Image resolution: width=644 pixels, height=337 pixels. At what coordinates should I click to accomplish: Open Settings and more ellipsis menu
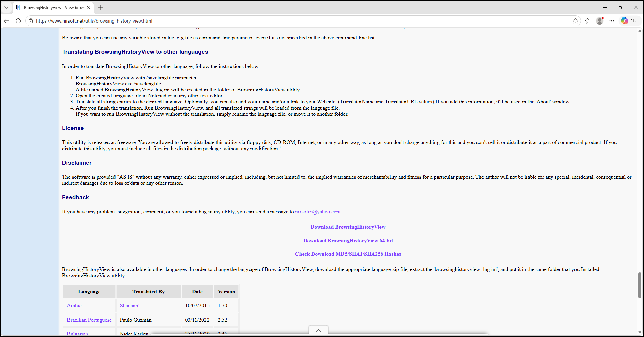(x=612, y=21)
